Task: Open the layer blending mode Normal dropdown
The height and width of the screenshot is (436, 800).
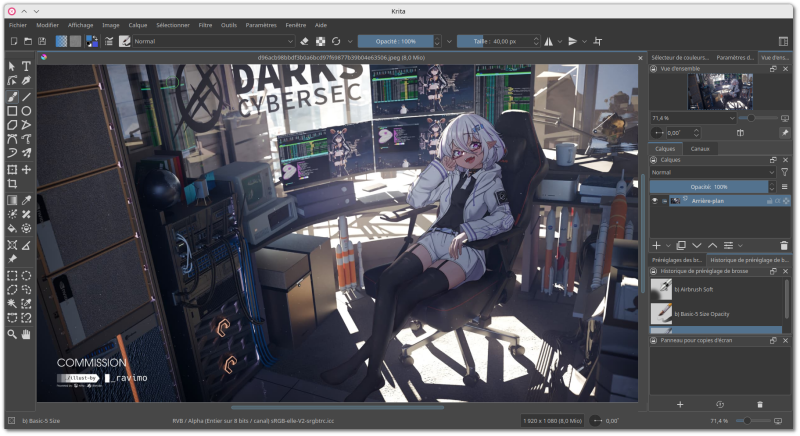Action: 713,172
